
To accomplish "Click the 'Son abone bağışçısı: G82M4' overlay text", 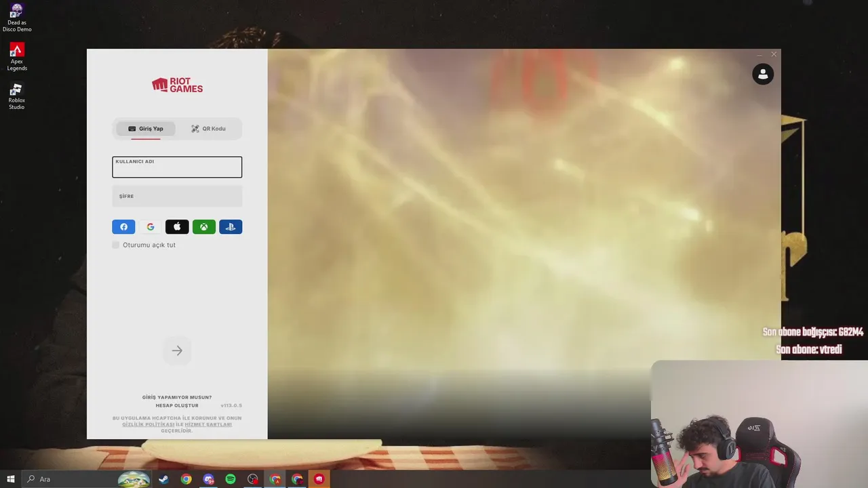I will (813, 332).
